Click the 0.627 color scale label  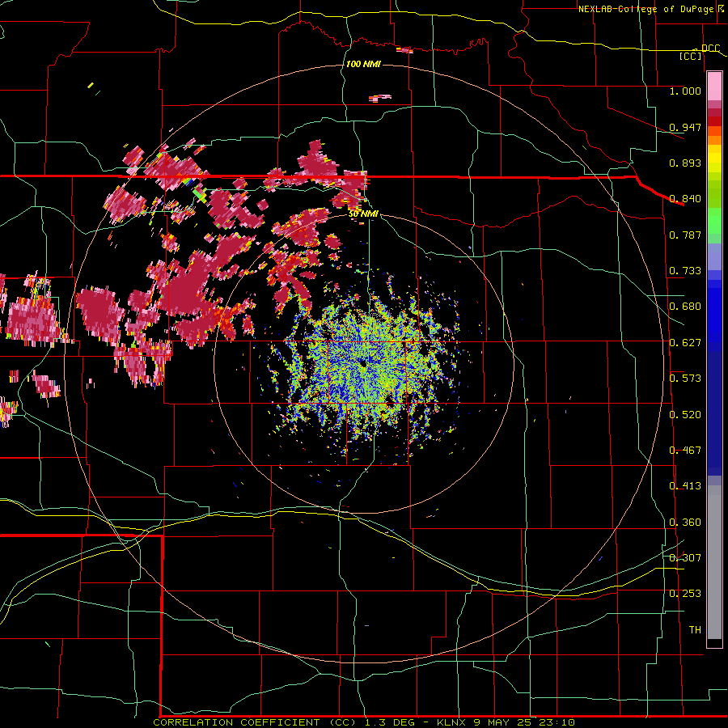[685, 343]
